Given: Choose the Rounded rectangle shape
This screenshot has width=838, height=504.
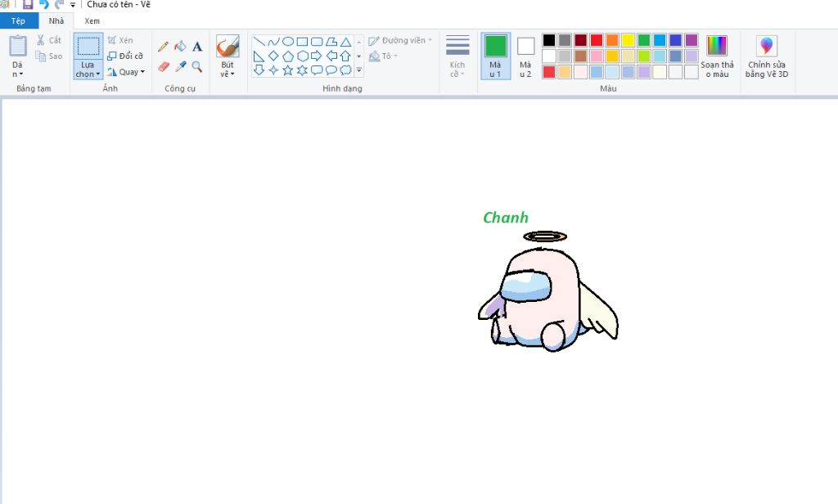Looking at the screenshot, I should tap(317, 42).
